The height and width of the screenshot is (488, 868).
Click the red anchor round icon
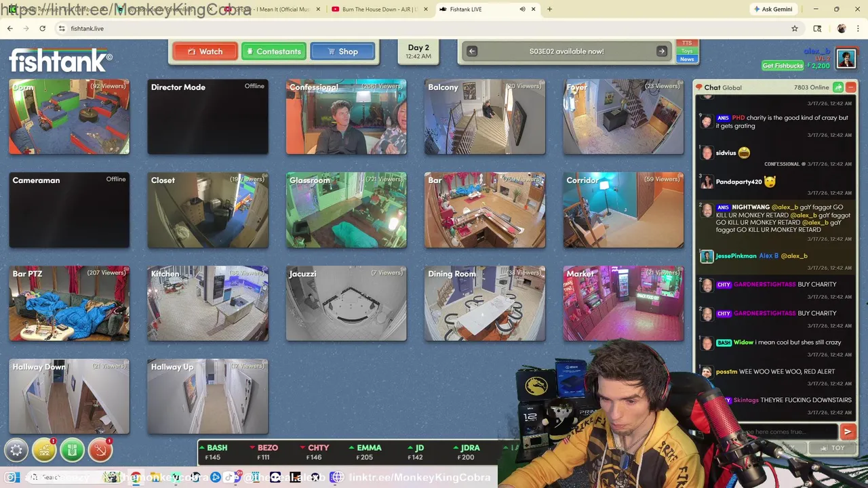pyautogui.click(x=100, y=450)
